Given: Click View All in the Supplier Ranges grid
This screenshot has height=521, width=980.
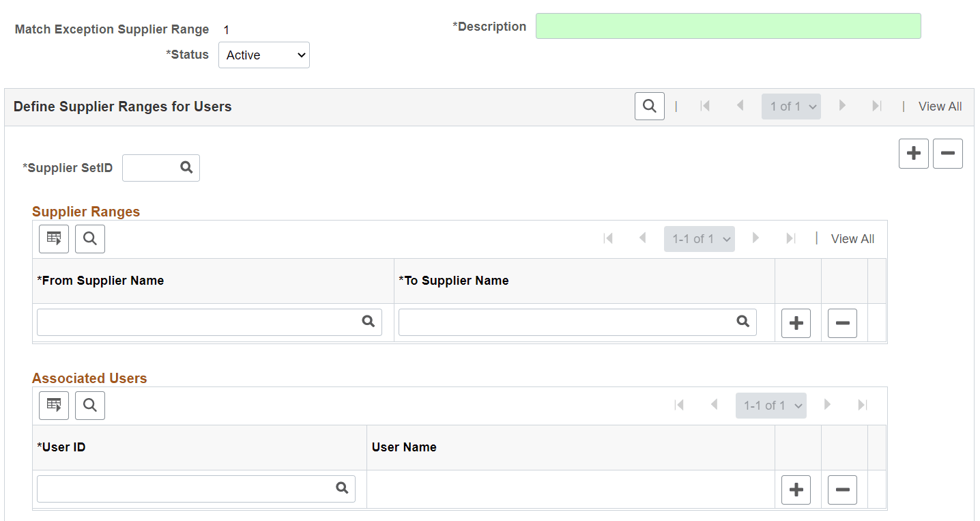Looking at the screenshot, I should [852, 238].
